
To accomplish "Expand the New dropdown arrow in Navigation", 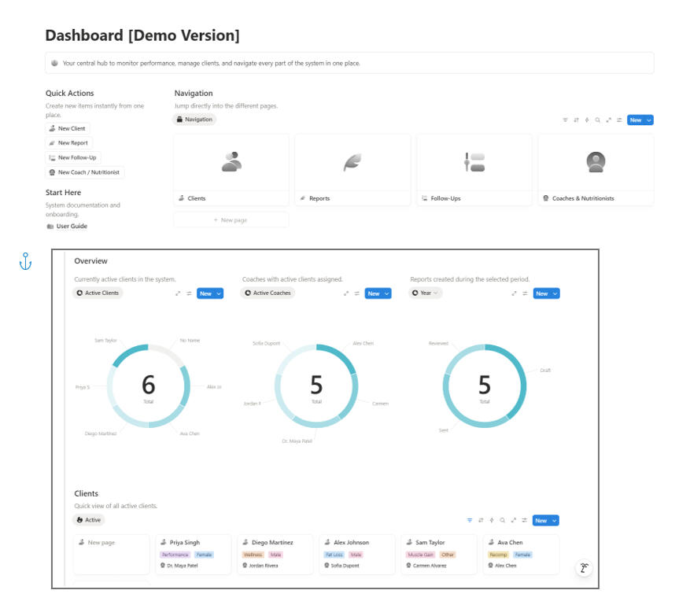I will point(648,120).
